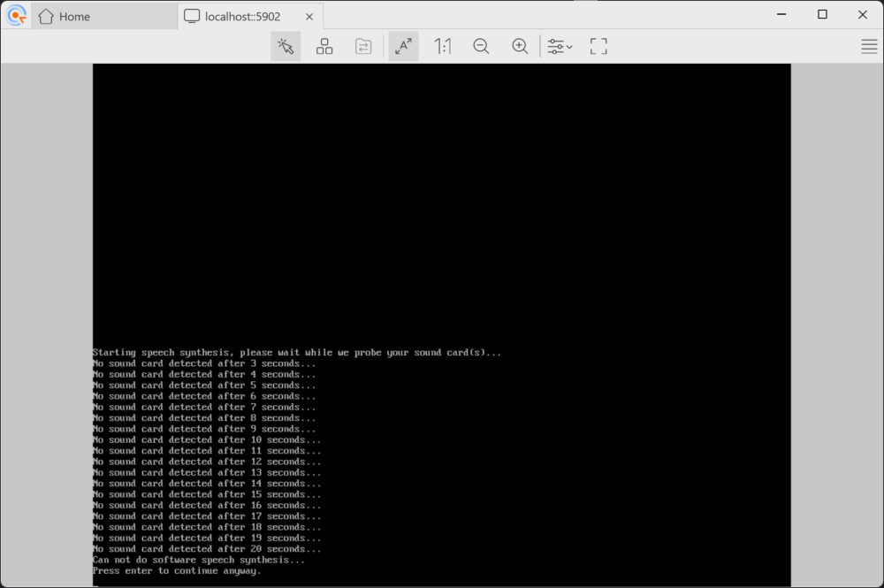Minimize the viewer window
The height and width of the screenshot is (588, 884).
point(781,15)
